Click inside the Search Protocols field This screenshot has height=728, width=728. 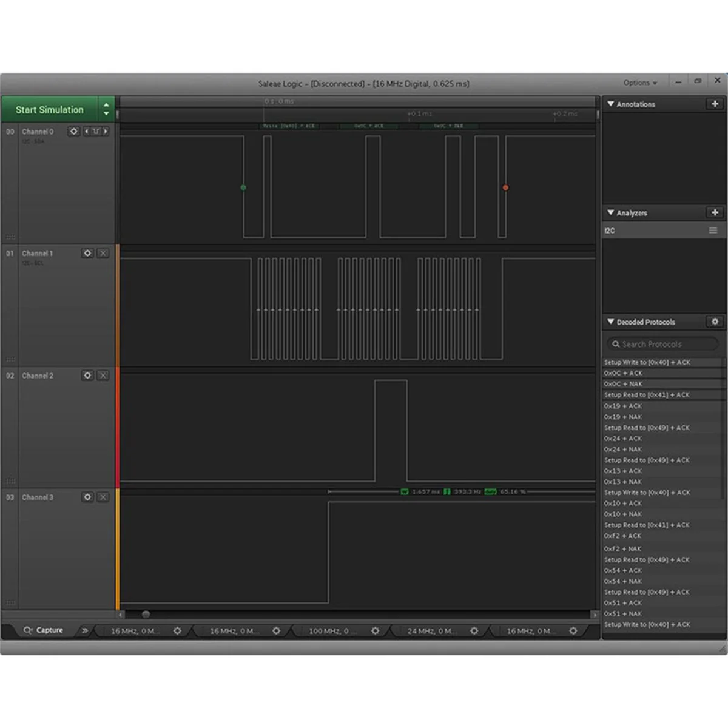pyautogui.click(x=661, y=344)
